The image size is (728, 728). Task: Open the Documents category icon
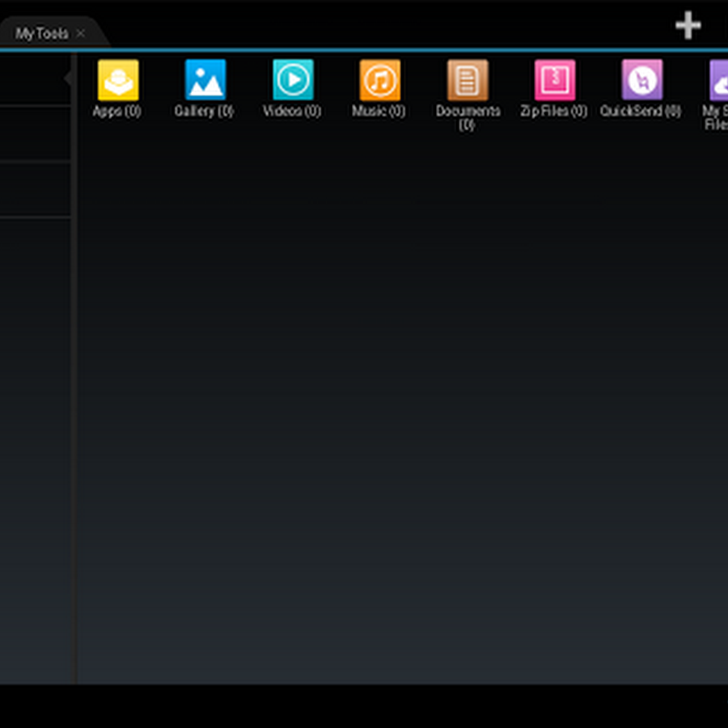468,80
